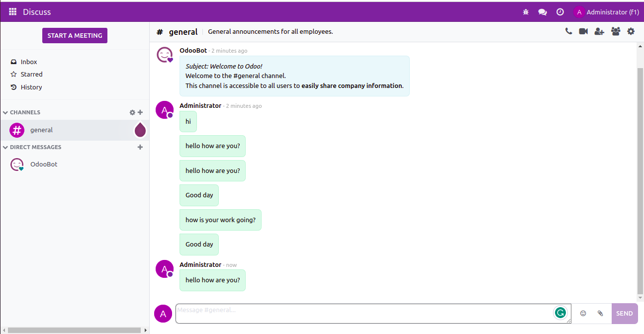Open the apps grid menu
This screenshot has height=334, width=644.
pos(13,12)
